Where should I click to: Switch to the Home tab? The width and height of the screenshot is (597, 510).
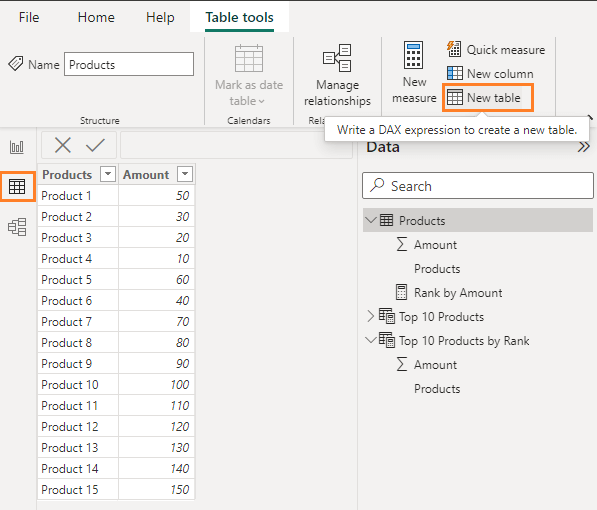(x=96, y=17)
